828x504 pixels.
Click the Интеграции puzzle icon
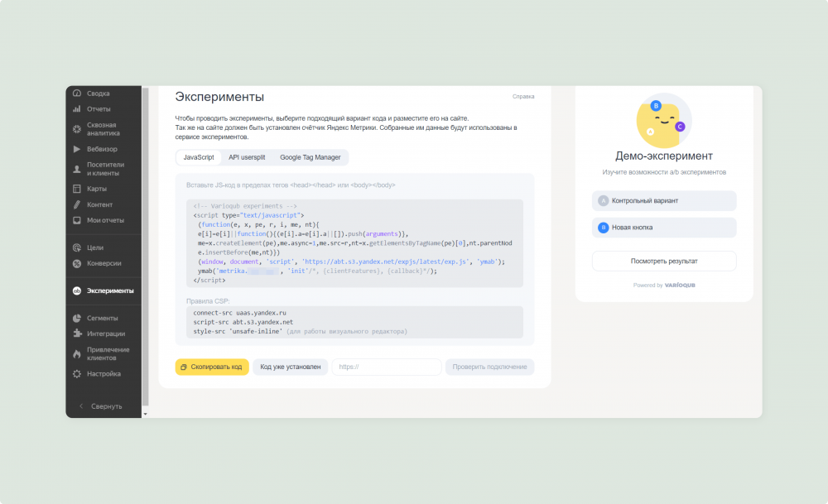(x=76, y=334)
